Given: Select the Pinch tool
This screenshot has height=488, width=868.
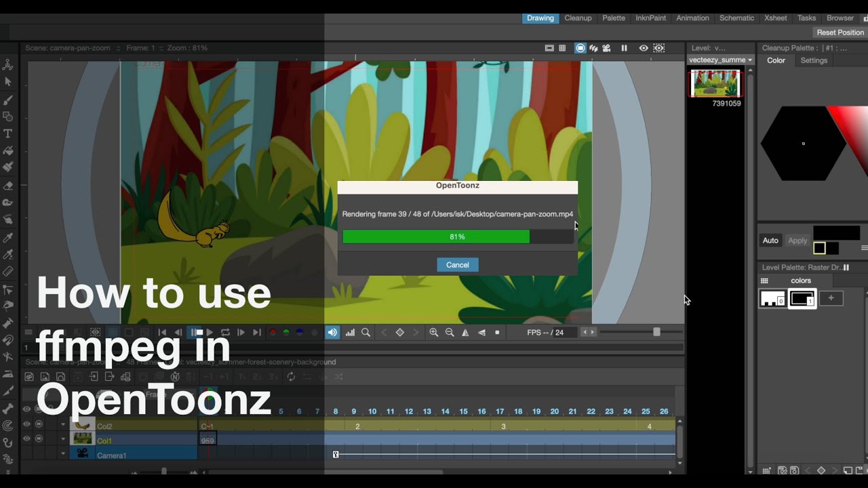Looking at the screenshot, I should (8, 306).
